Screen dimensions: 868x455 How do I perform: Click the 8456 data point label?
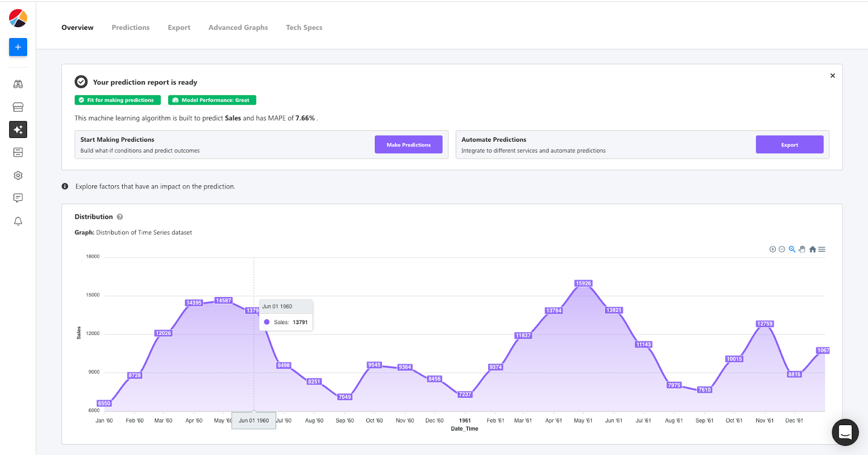point(435,379)
